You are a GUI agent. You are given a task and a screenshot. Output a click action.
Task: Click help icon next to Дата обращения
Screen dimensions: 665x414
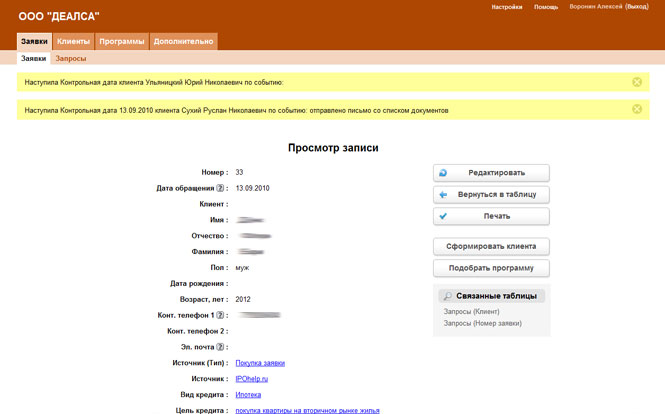click(x=220, y=188)
